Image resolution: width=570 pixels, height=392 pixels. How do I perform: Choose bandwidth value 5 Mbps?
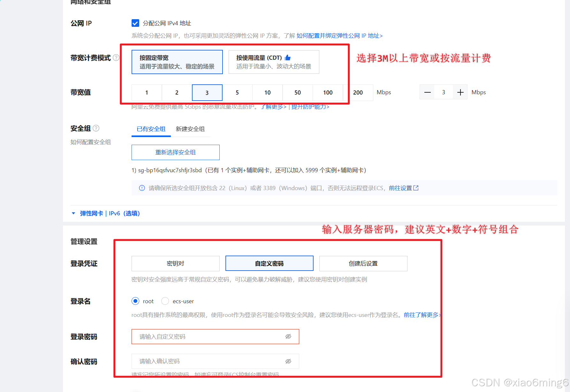(x=237, y=93)
